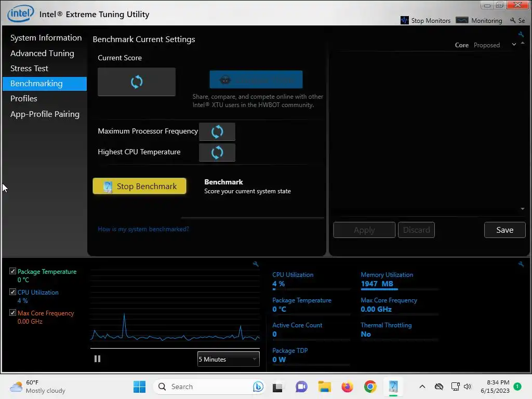This screenshot has width=532, height=399.
Task: Select the Benchmarking section
Action: (x=45, y=84)
